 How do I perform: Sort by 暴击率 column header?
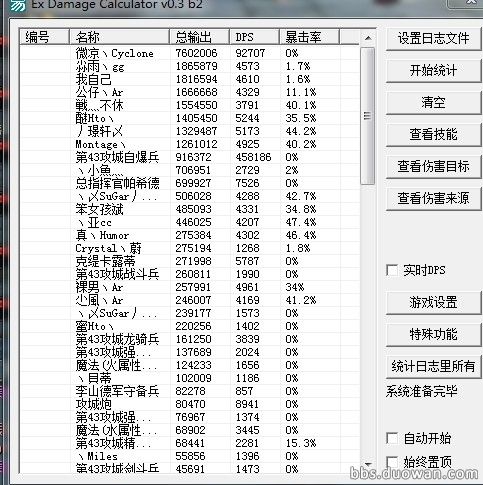[309, 37]
